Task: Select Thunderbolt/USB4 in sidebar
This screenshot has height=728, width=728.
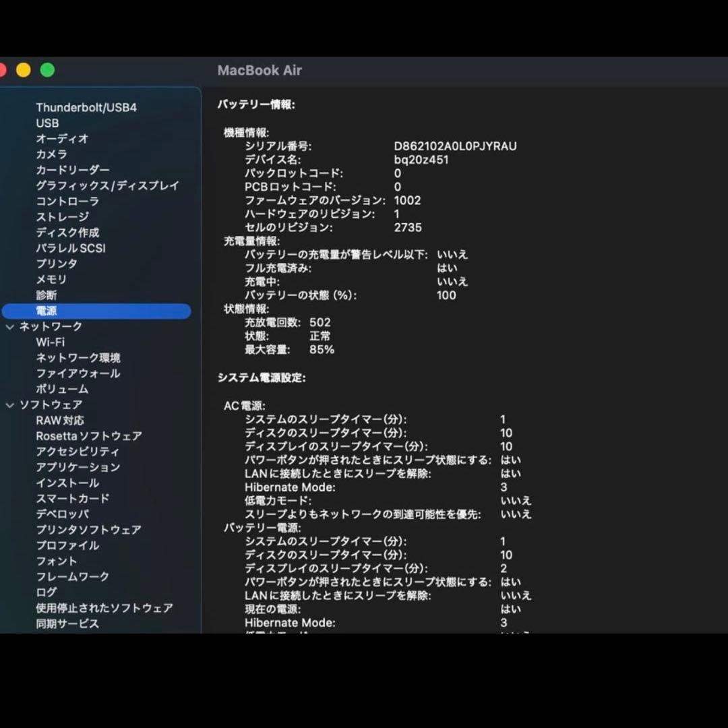Action: pos(86,108)
